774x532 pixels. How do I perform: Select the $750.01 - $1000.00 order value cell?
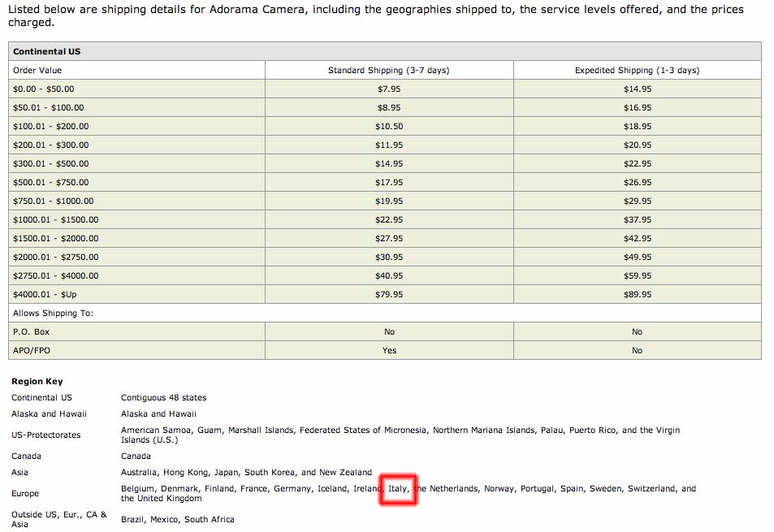54,201
